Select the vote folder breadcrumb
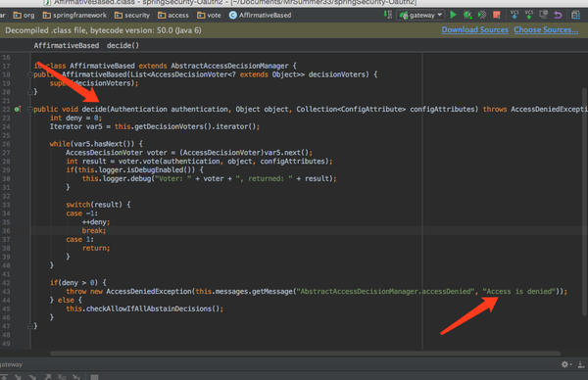 210,16
